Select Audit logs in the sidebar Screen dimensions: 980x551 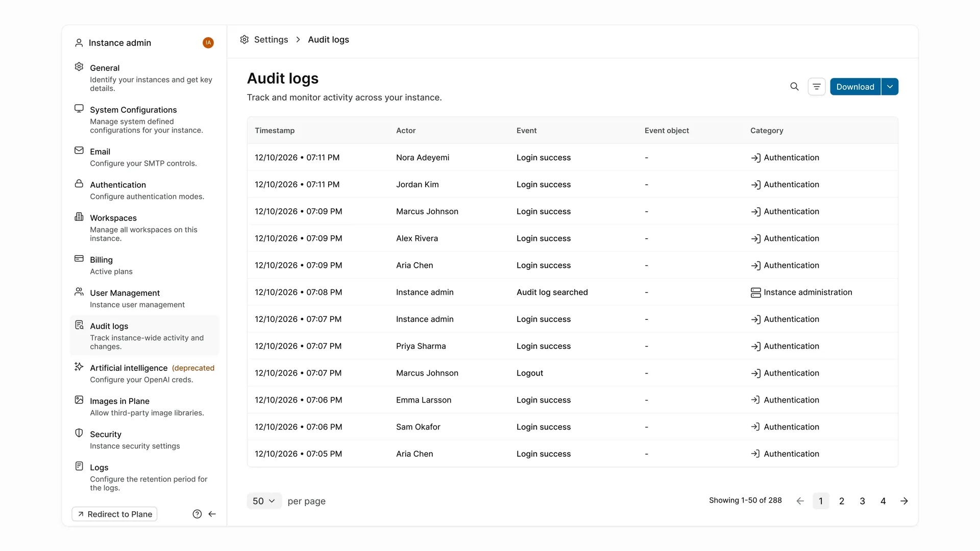tap(144, 336)
